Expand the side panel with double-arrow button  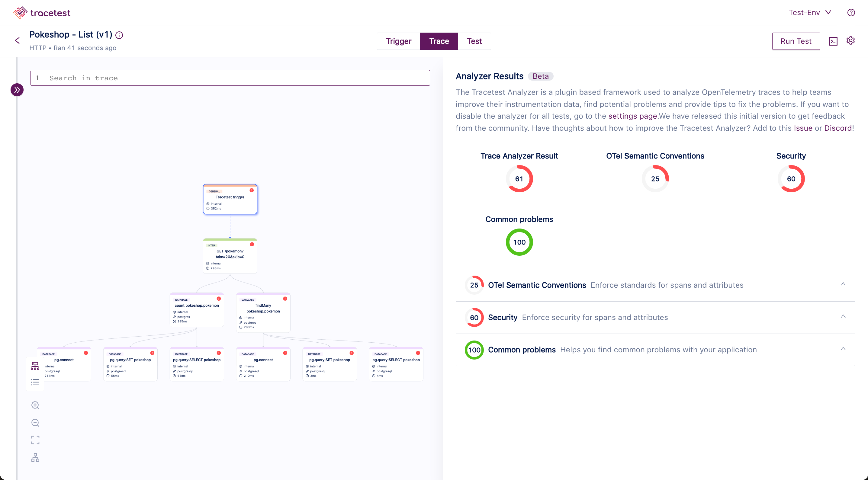(x=17, y=90)
